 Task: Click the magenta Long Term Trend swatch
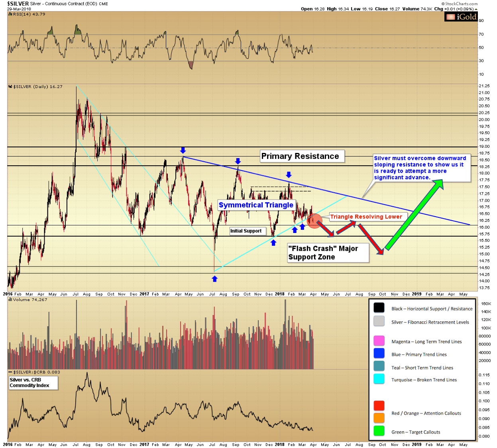(379, 341)
